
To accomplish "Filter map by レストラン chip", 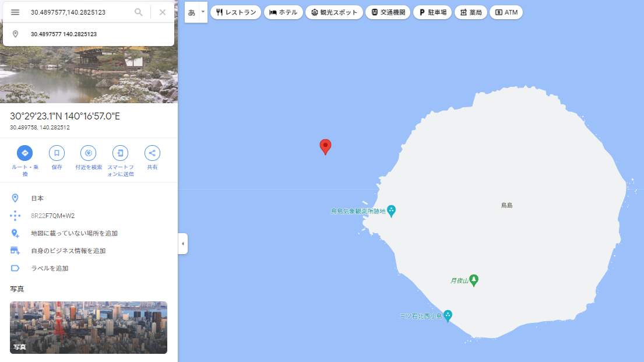I will tap(236, 12).
